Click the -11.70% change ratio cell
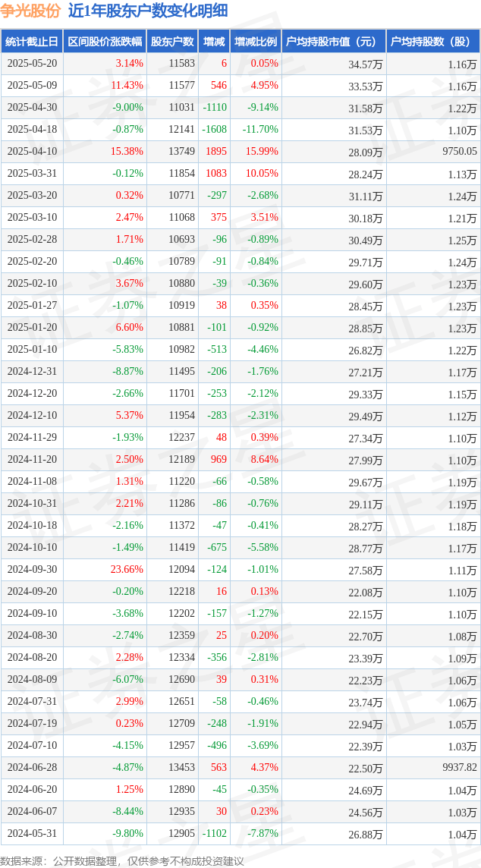 260,130
